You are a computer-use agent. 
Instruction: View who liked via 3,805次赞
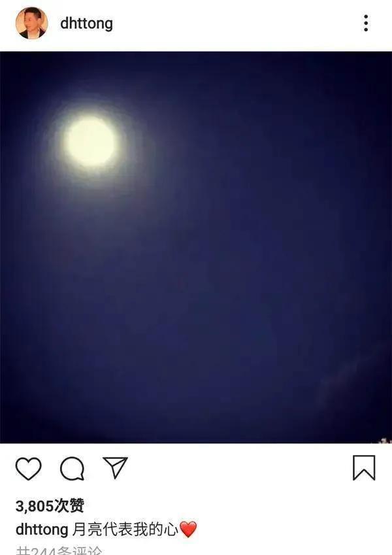pos(50,506)
